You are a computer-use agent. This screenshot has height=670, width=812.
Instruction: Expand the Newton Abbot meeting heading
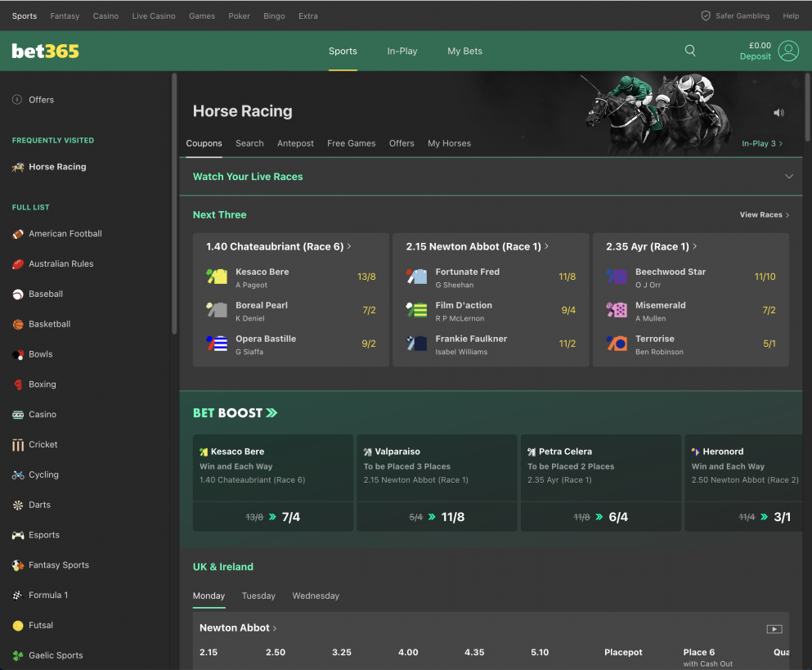pyautogui.click(x=238, y=628)
